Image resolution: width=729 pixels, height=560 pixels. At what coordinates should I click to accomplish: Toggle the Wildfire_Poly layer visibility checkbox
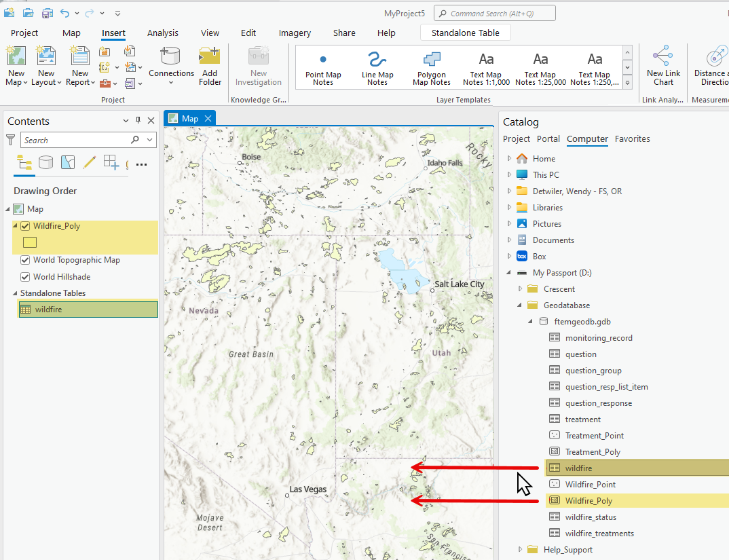pos(25,226)
